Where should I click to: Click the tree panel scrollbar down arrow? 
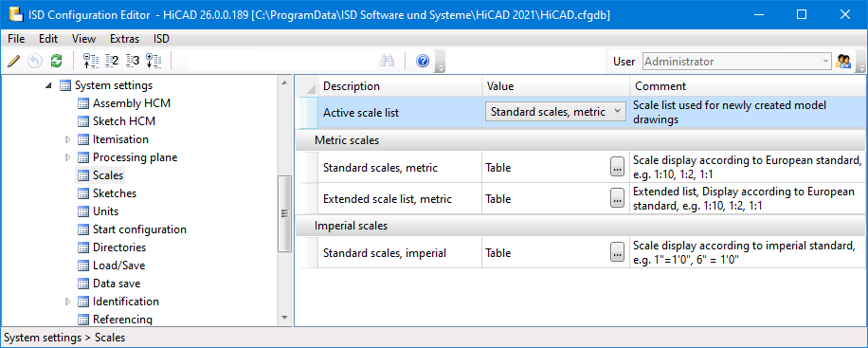pyautogui.click(x=284, y=318)
